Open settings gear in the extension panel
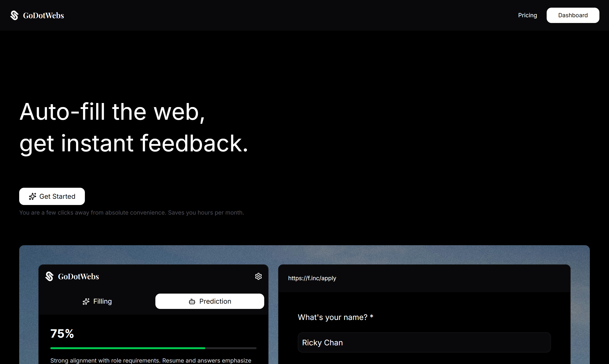This screenshot has width=609, height=364. [258, 276]
